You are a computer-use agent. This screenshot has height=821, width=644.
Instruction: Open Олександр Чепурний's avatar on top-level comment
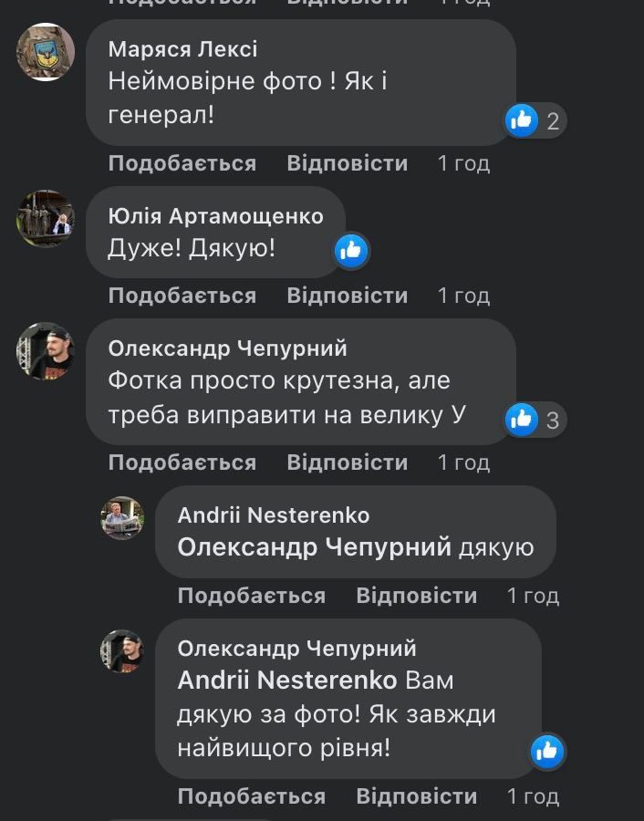tap(45, 351)
